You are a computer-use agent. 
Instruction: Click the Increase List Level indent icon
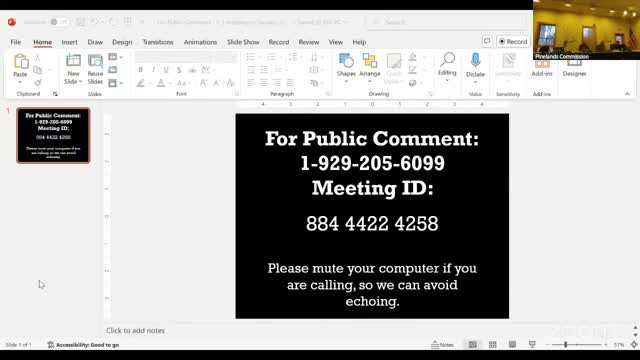[264, 70]
